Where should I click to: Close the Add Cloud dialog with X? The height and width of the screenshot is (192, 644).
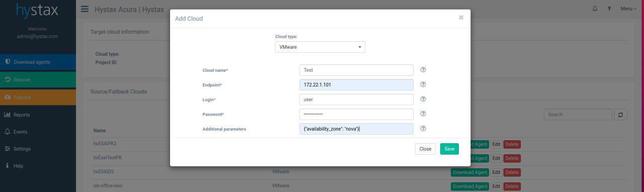461,18
